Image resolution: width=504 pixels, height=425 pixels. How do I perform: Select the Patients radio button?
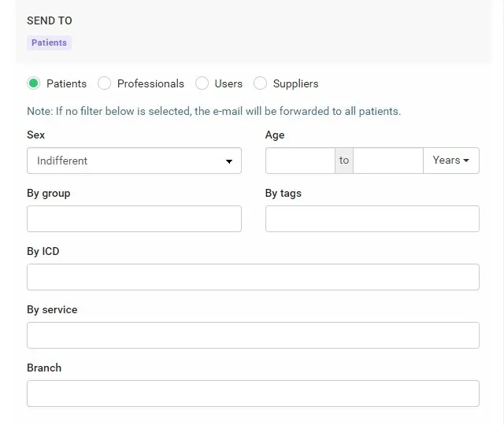[x=33, y=83]
